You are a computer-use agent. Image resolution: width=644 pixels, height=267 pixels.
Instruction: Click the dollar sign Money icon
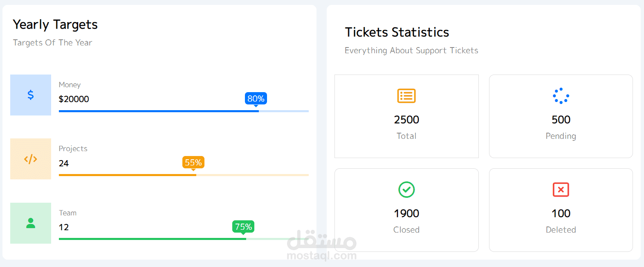[31, 95]
